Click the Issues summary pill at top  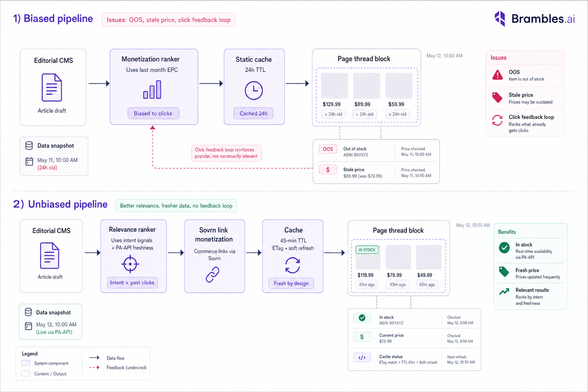pos(169,20)
